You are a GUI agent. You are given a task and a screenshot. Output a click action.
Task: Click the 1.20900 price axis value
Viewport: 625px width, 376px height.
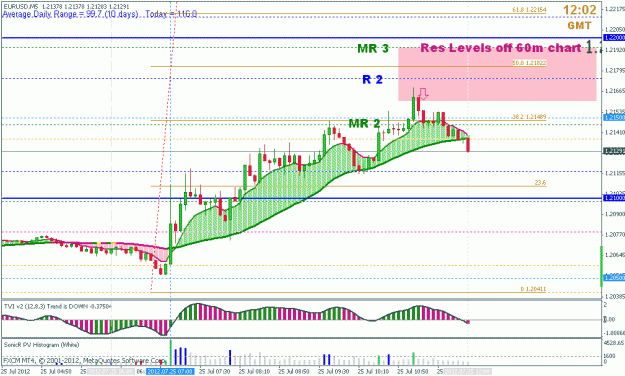[615, 214]
